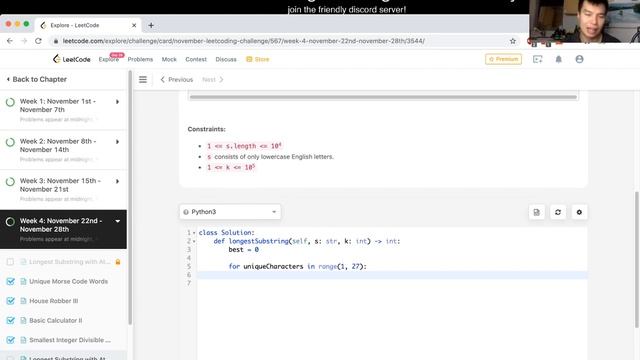The width and height of the screenshot is (640, 360).
Task: Open the Contest menu item
Action: (x=196, y=59)
